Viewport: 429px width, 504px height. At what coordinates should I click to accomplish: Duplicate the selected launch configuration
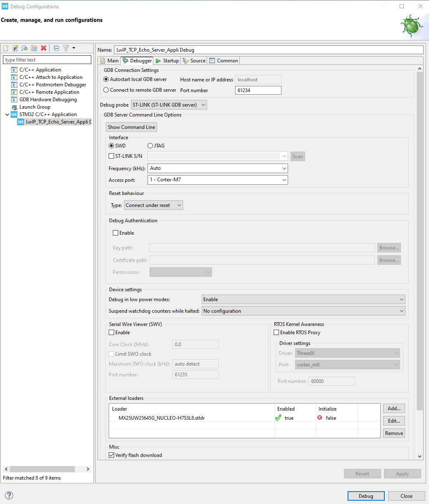pos(34,48)
